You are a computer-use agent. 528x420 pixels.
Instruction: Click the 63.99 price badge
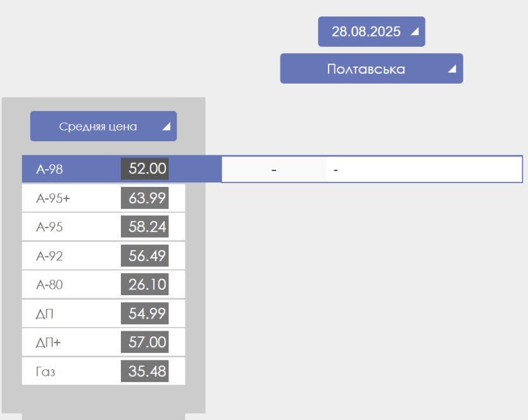tap(145, 198)
